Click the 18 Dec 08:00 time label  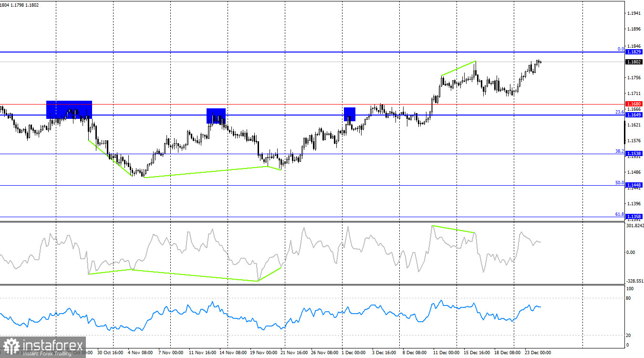pyautogui.click(x=507, y=353)
